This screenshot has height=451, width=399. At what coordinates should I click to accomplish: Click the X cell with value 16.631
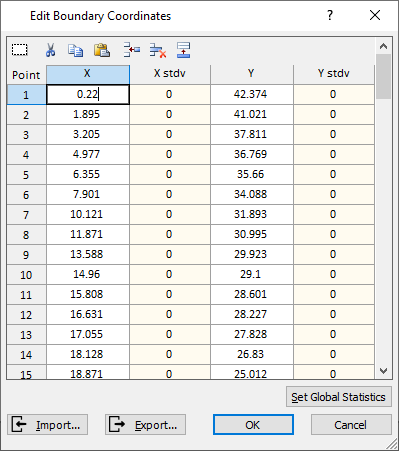[x=88, y=314]
